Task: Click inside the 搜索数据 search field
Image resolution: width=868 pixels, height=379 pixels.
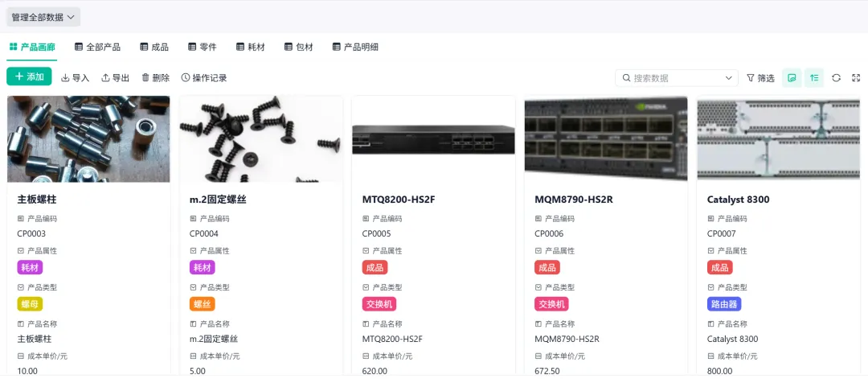Action: pyautogui.click(x=677, y=78)
